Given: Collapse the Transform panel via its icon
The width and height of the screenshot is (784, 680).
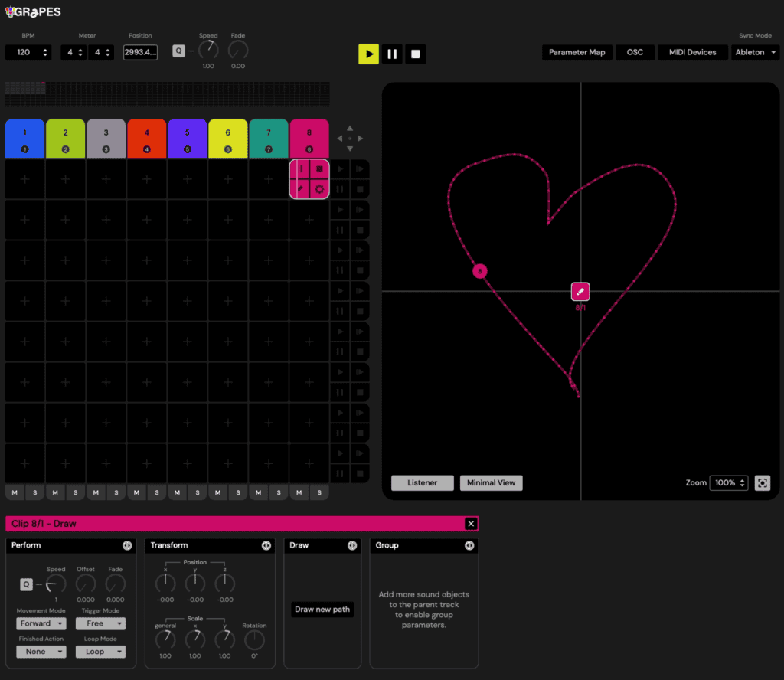Looking at the screenshot, I should (266, 545).
